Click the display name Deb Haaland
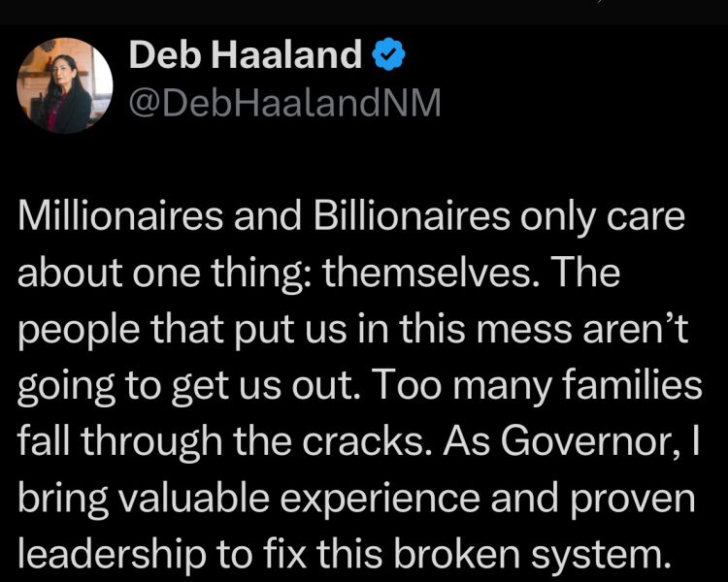The image size is (728, 582). tap(245, 56)
